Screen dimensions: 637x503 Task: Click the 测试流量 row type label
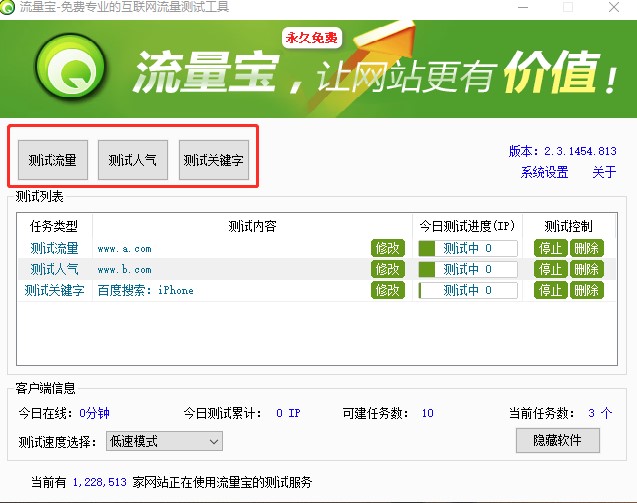click(x=54, y=248)
